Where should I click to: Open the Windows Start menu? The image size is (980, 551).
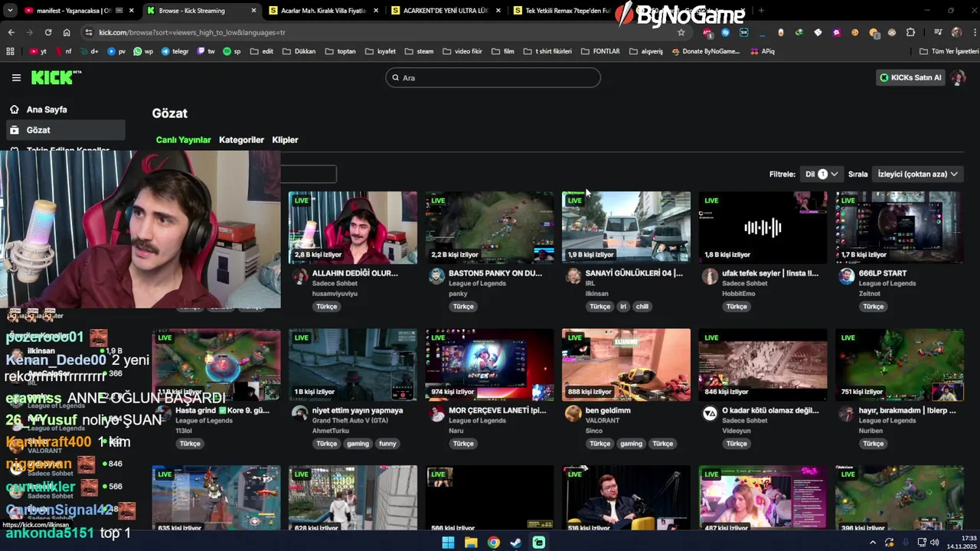click(x=448, y=543)
